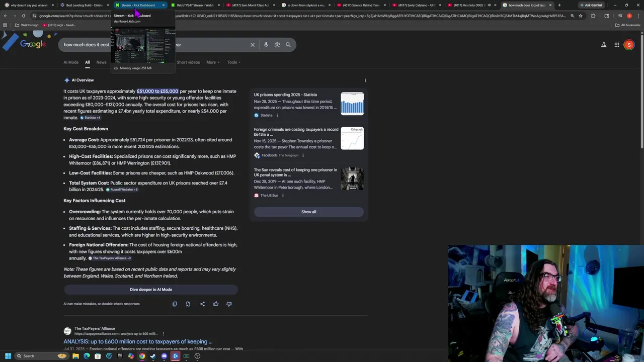Open File Explorer from the taskbar
This screenshot has width=644, height=362.
tap(75, 356)
